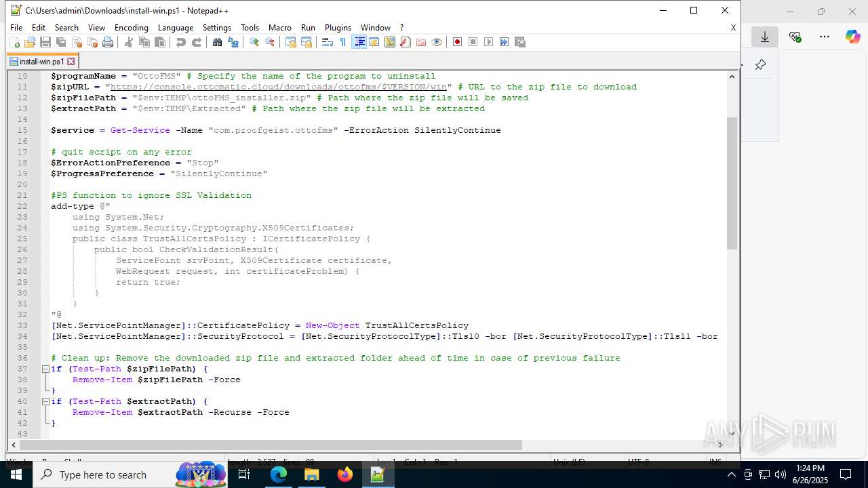Click the Open file toolbar icon
The width and height of the screenshot is (868, 488).
click(x=30, y=42)
